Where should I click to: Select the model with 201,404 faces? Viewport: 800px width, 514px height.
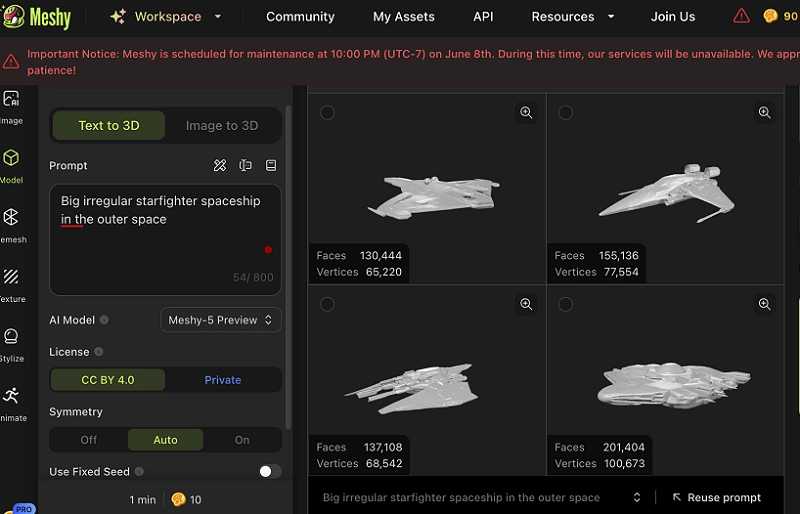[x=565, y=304]
